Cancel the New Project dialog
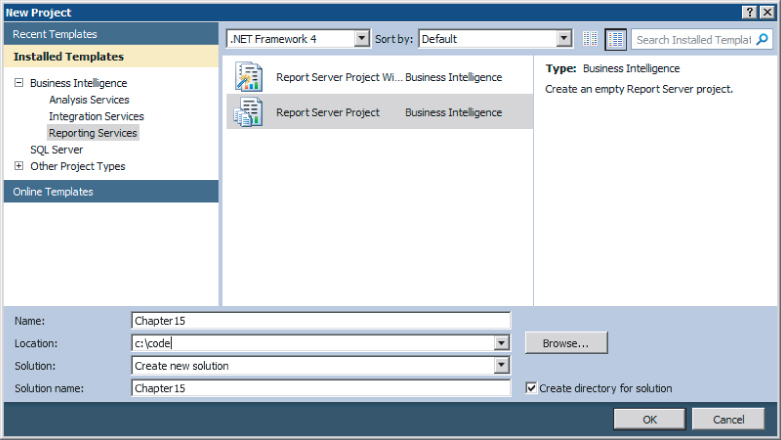Viewport: 781px width, 440px height. click(x=729, y=420)
